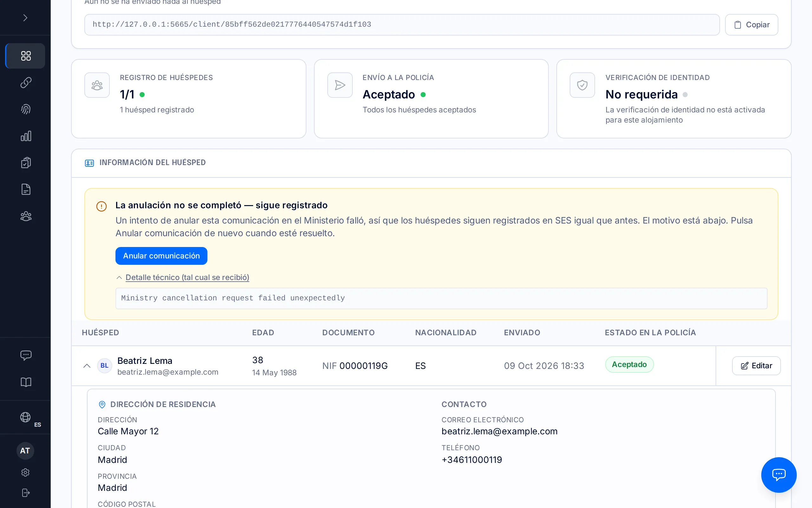Click the logout icon in sidebar
This screenshot has height=508, width=812.
pyautogui.click(x=25, y=492)
